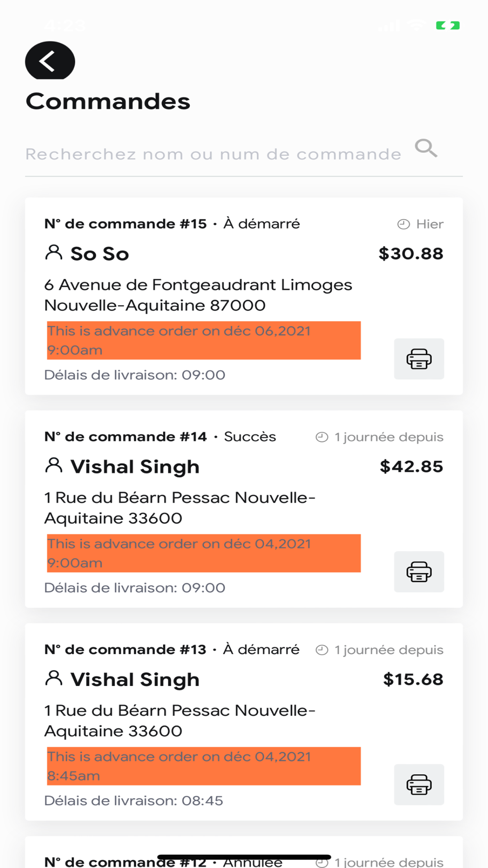Print order #15 receipt
The width and height of the screenshot is (488, 868).
(x=419, y=359)
